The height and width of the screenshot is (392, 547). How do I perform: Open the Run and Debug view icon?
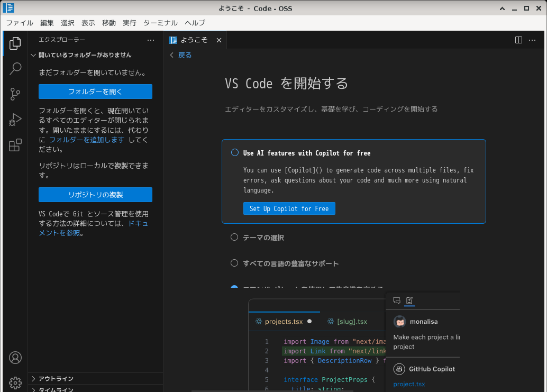coord(15,120)
